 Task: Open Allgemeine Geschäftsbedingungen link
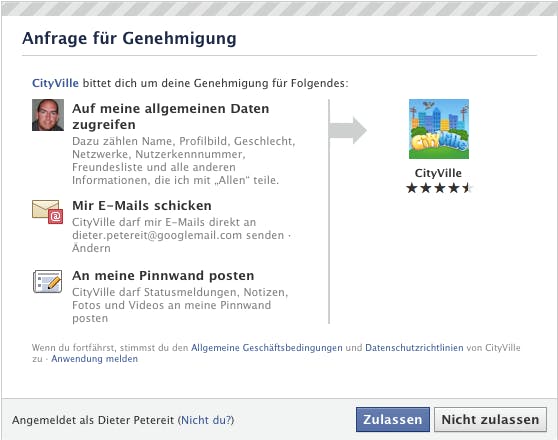point(267,347)
